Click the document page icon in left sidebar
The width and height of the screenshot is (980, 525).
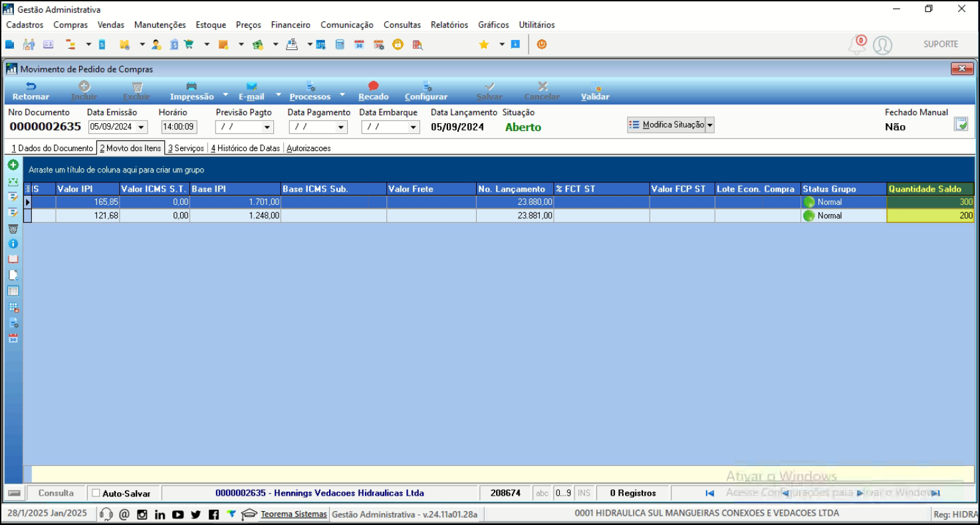tap(13, 275)
